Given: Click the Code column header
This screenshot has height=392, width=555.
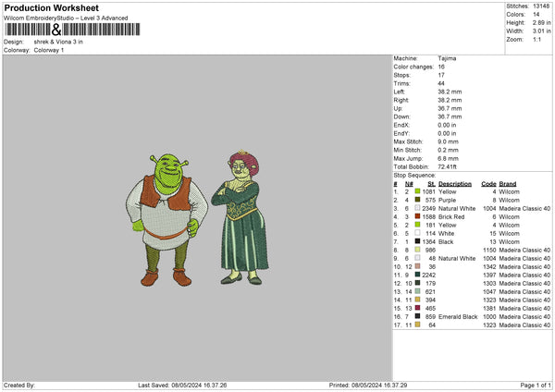Looking at the screenshot, I should pyautogui.click(x=488, y=183).
